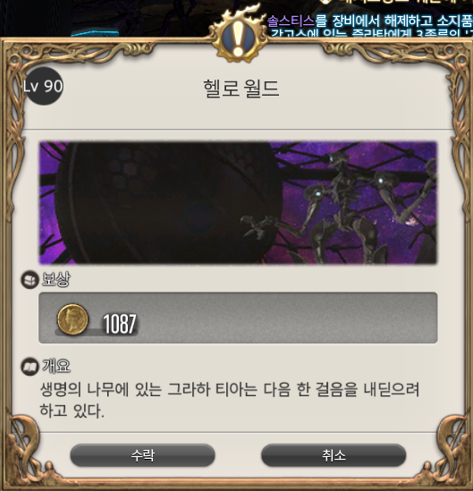Click the partially hidden second chat line

point(371,33)
